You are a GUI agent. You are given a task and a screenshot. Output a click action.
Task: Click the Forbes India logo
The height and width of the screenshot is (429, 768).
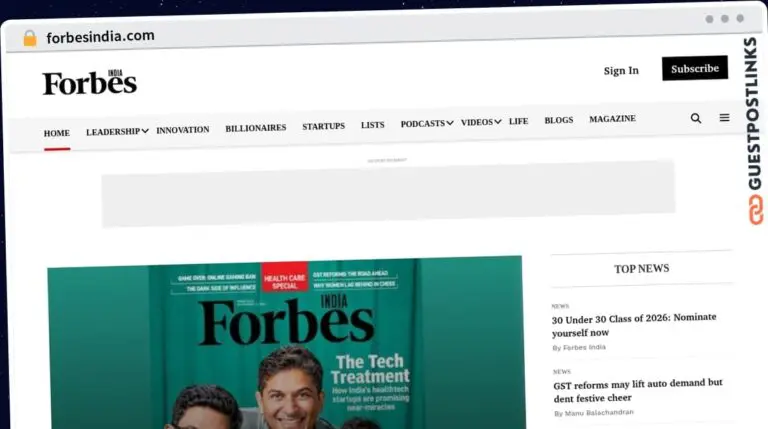(x=90, y=82)
